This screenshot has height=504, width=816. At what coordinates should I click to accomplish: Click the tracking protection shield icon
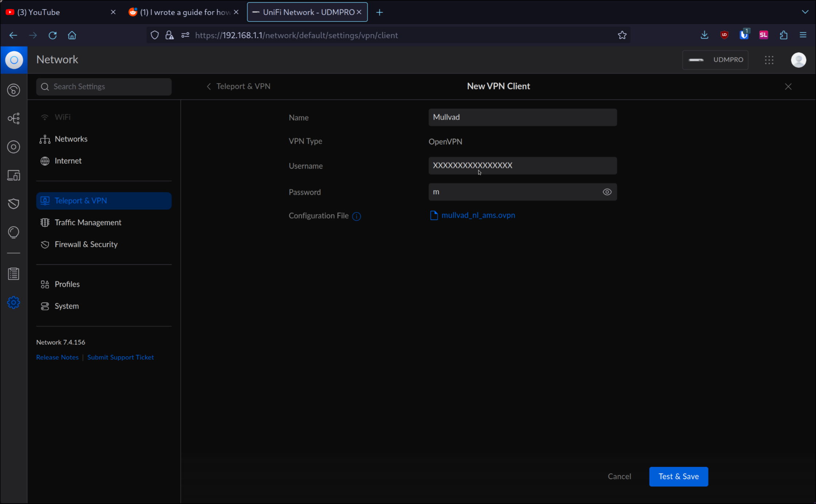click(x=154, y=35)
